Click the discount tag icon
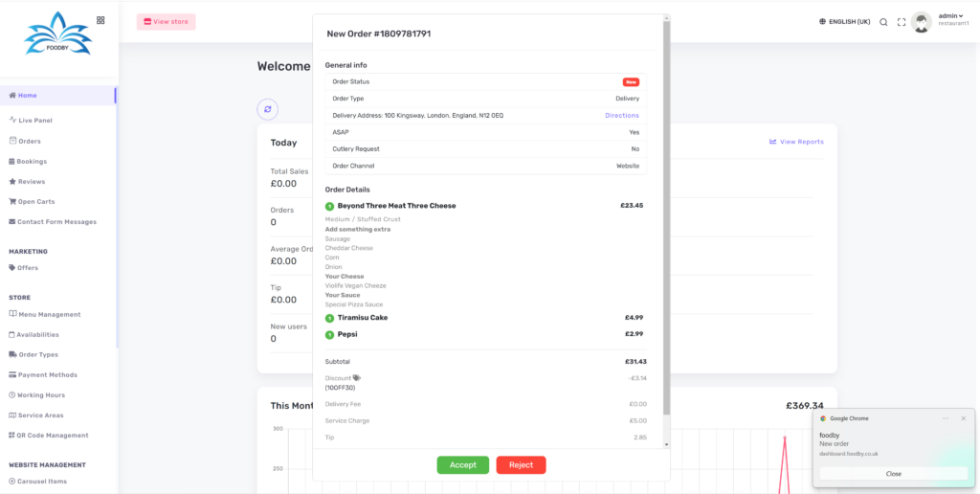Viewport: 980px width, 494px height. coord(357,378)
